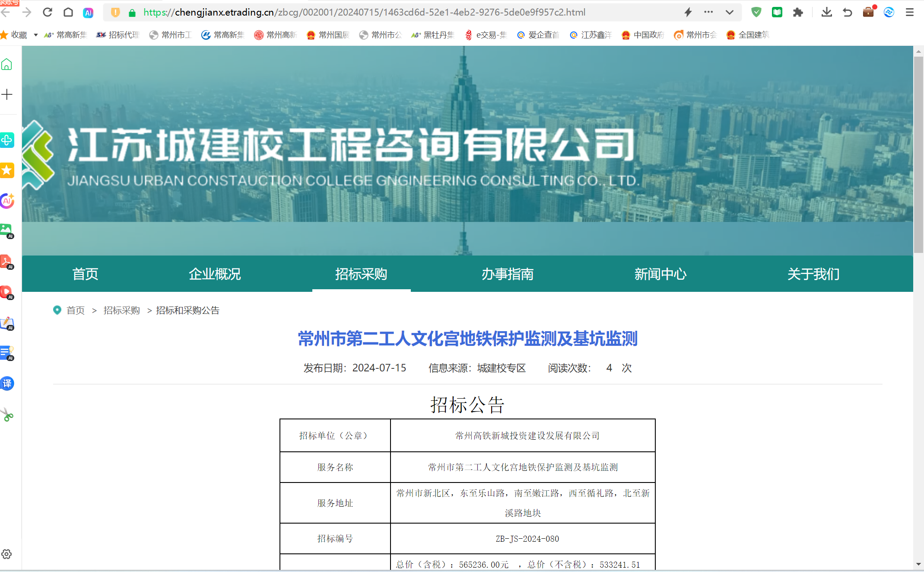Image resolution: width=924 pixels, height=572 pixels.
Task: Open the 爱企查首 bookmark
Action: [x=538, y=35]
